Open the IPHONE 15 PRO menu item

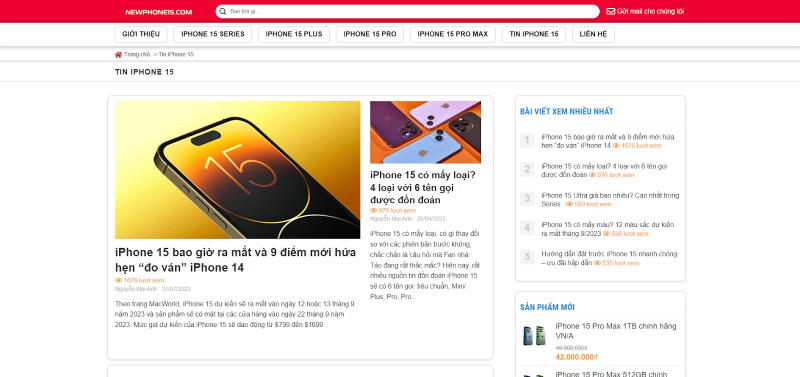pyautogui.click(x=370, y=34)
